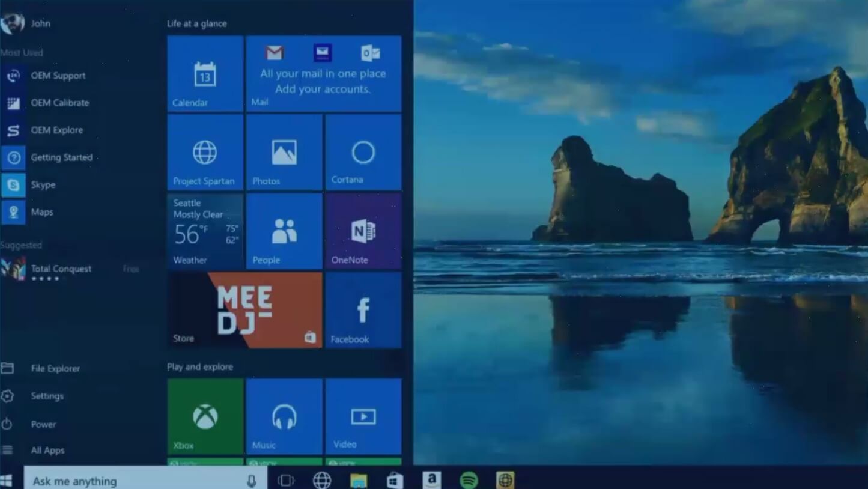Activate the microphone in the search box
The width and height of the screenshot is (868, 489).
coord(251,481)
